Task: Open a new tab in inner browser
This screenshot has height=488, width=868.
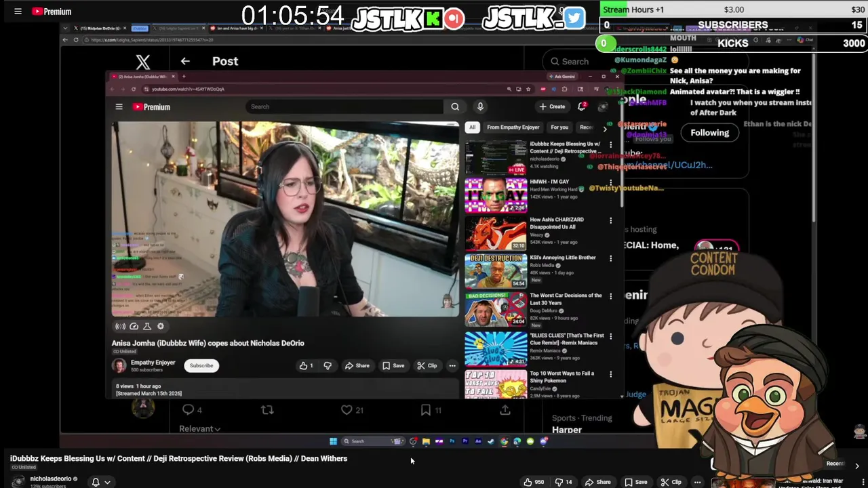Action: [183, 77]
